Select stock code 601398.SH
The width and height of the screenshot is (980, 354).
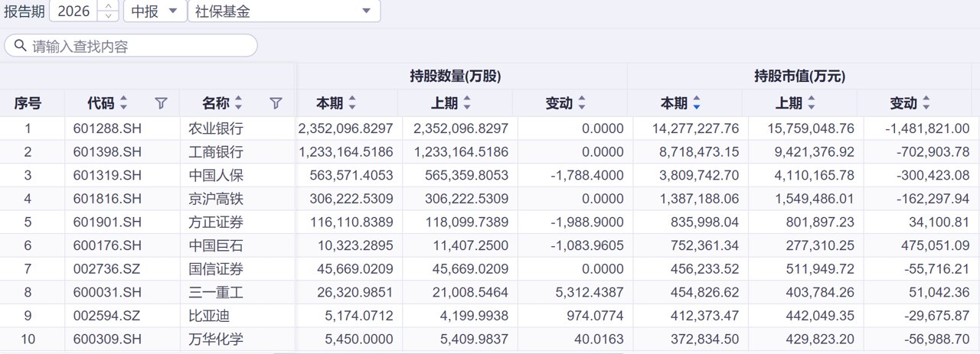click(108, 151)
